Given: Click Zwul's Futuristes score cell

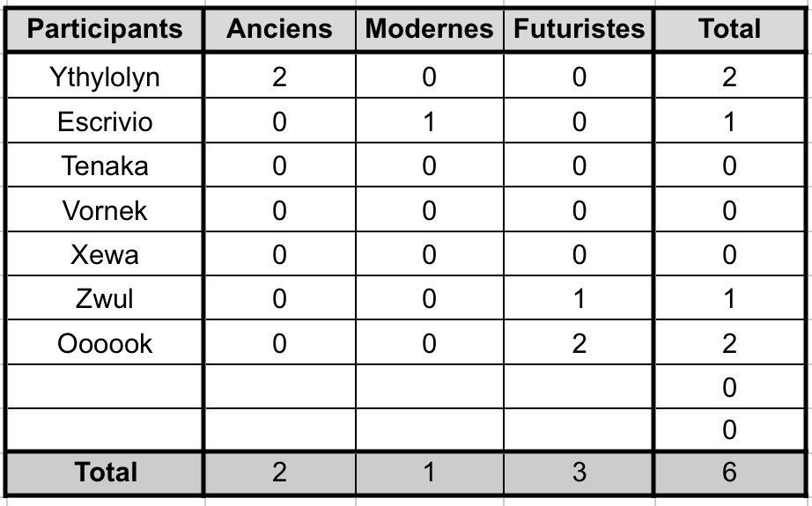Looking at the screenshot, I should click(x=579, y=299).
